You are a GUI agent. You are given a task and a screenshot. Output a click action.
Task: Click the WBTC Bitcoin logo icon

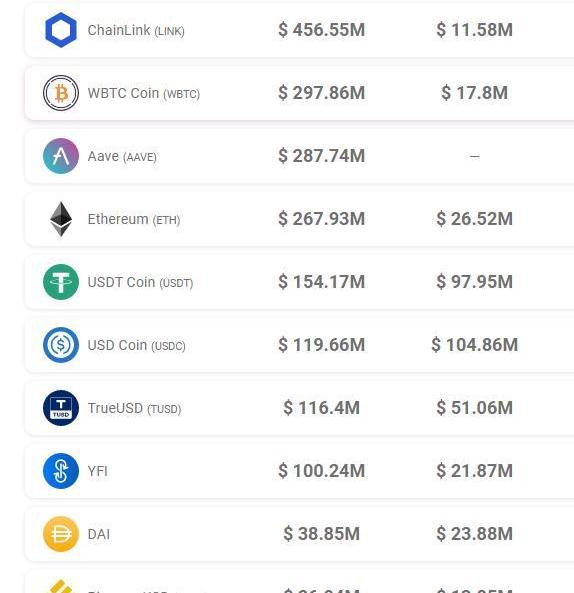(x=61, y=93)
